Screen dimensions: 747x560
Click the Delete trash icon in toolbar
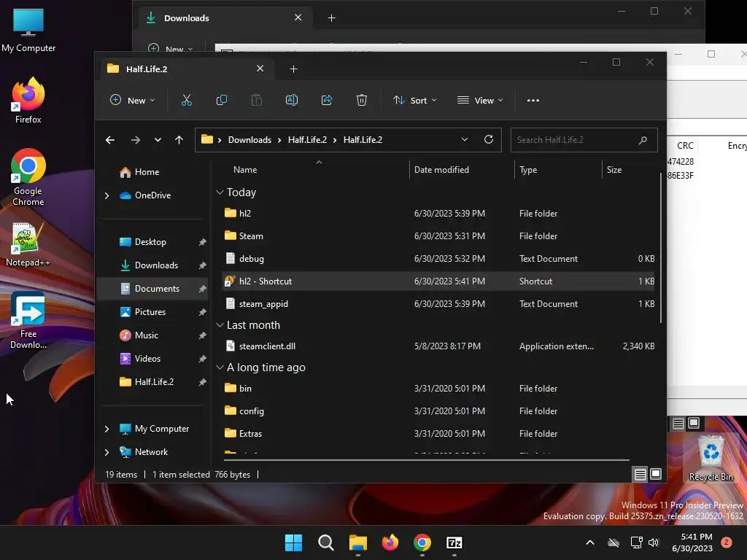point(362,100)
